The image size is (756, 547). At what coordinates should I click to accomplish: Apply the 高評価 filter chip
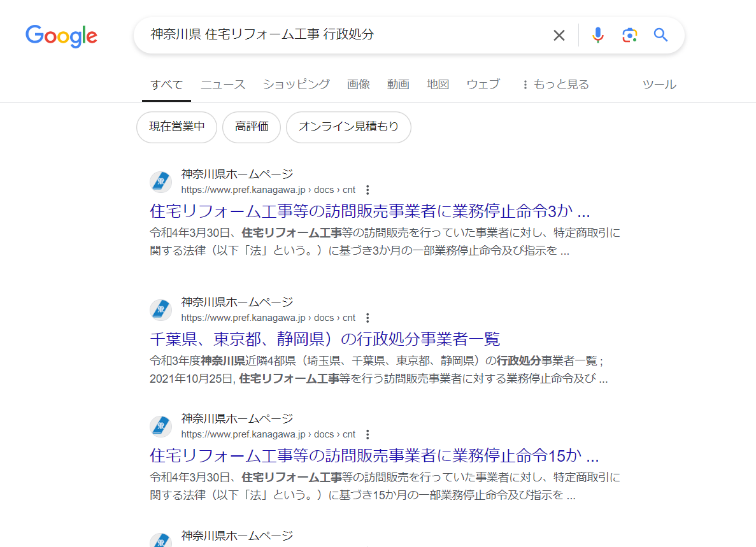(251, 127)
